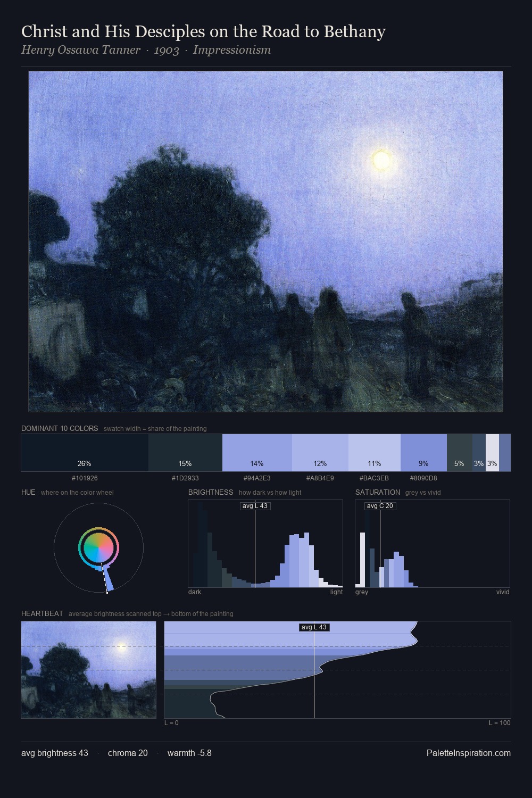Click the 5% dark grey swatch

coord(460,453)
